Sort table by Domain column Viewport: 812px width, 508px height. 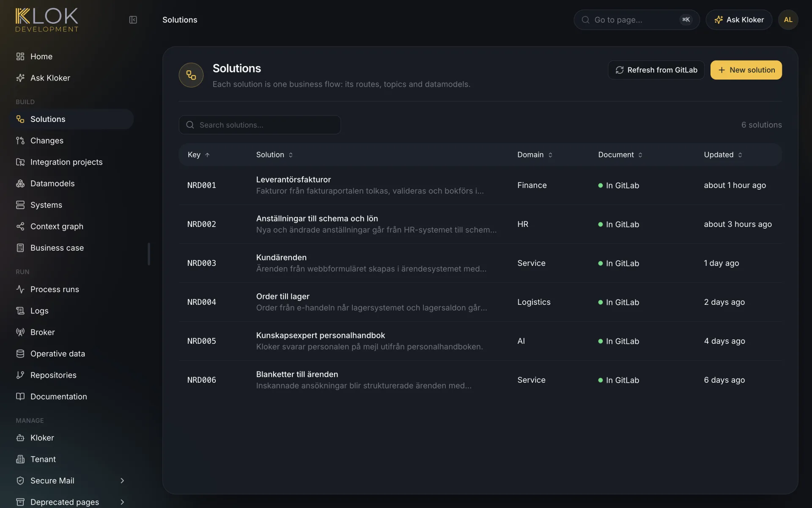pyautogui.click(x=535, y=155)
